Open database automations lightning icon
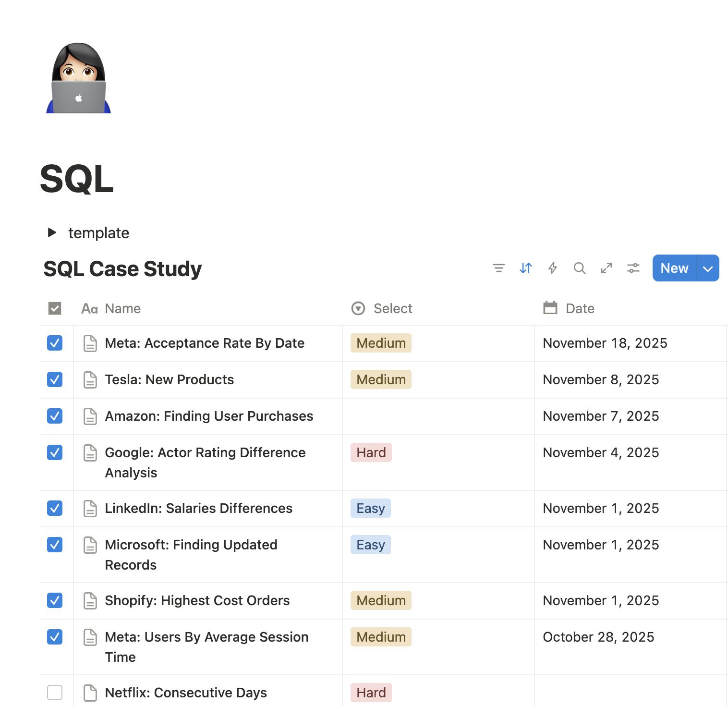The width and height of the screenshot is (728, 706). tap(553, 268)
